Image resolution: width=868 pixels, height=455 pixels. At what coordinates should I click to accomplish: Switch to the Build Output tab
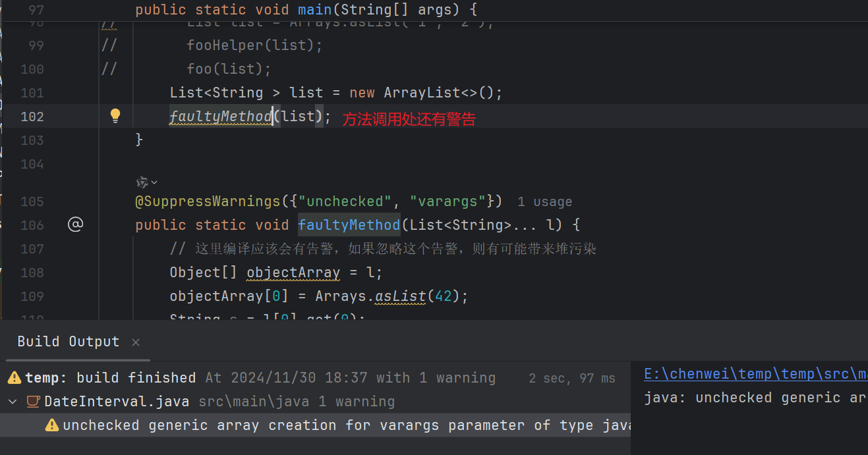(x=69, y=342)
